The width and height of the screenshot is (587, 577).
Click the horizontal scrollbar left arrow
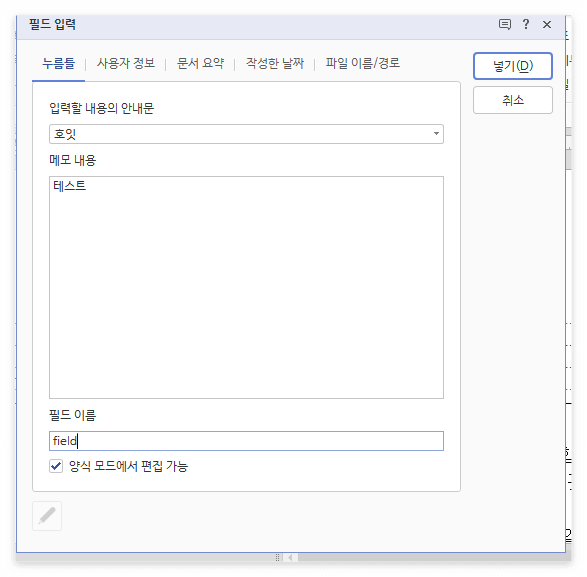tap(290, 558)
